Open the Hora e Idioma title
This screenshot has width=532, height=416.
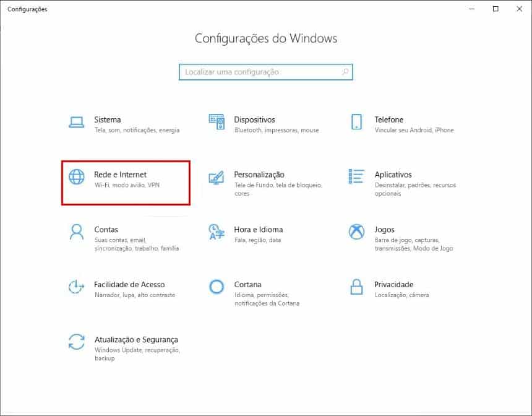(x=258, y=230)
